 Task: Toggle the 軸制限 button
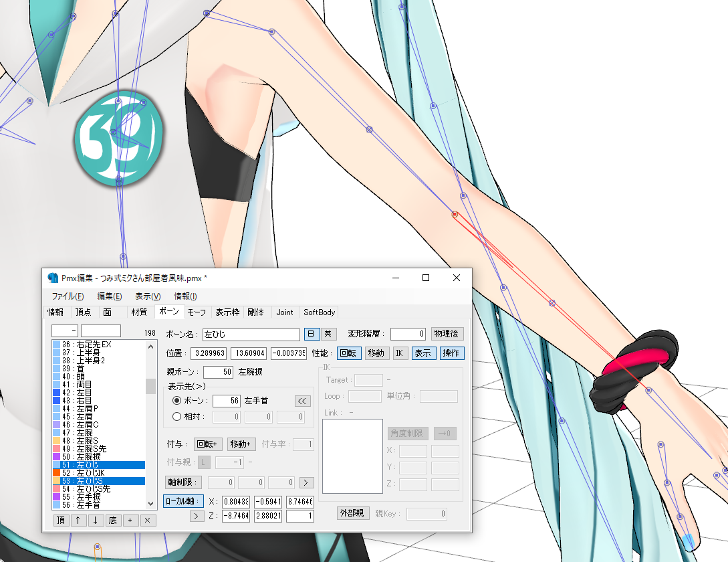click(183, 482)
